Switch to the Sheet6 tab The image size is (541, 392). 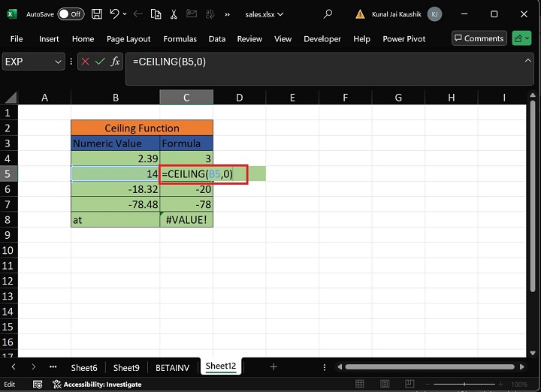(x=84, y=368)
